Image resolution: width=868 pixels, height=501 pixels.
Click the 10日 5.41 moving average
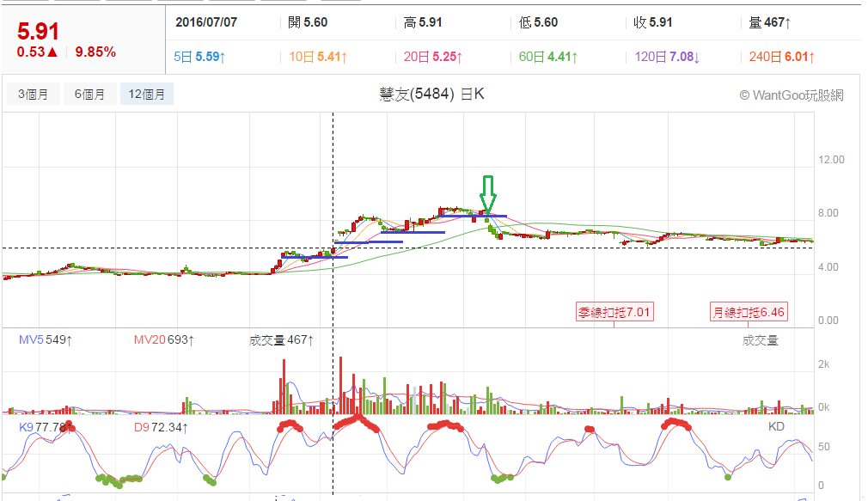coord(318,57)
